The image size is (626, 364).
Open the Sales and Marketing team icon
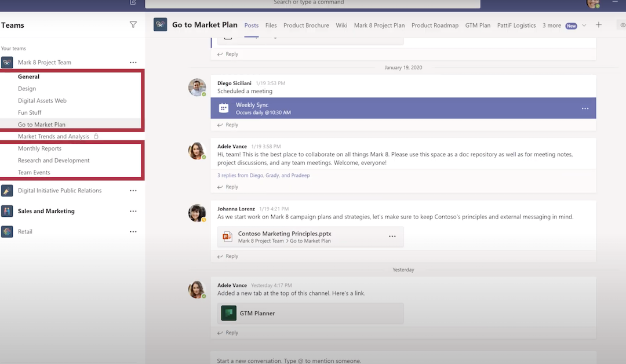[x=8, y=211]
